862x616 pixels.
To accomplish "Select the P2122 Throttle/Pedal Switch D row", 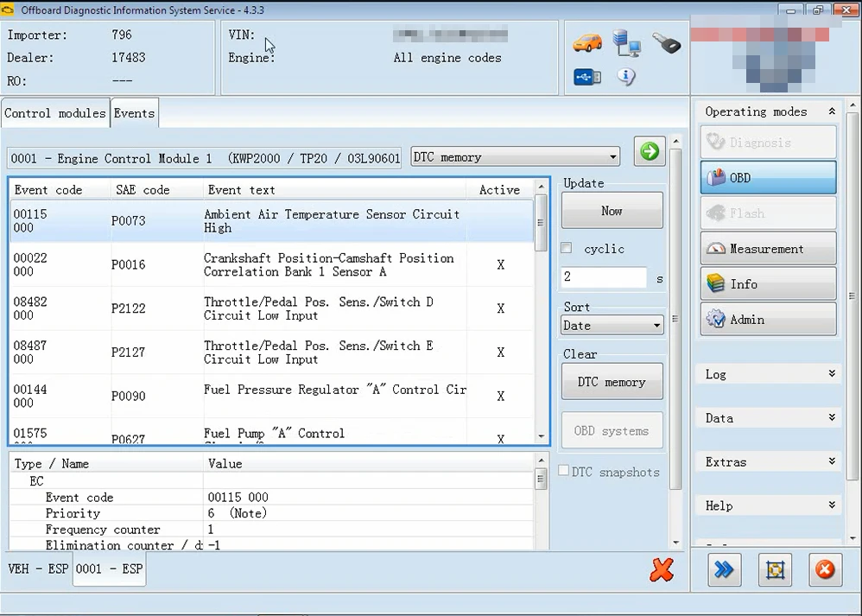I will (271, 308).
